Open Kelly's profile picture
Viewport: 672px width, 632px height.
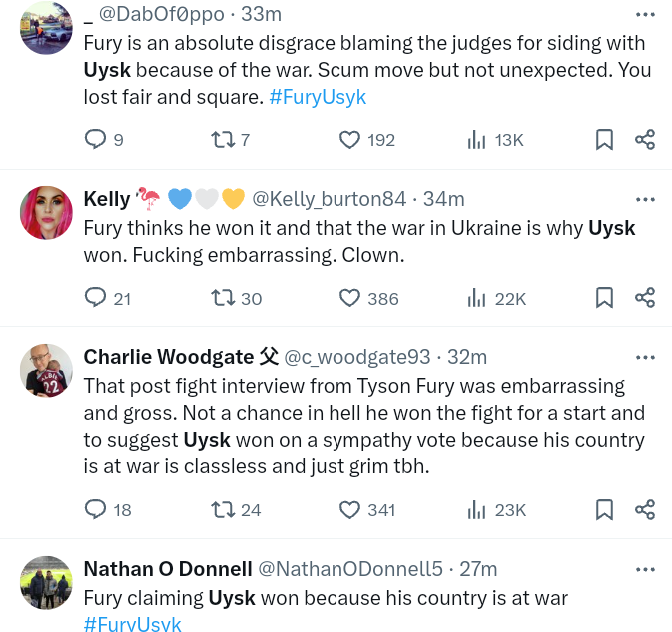click(x=46, y=212)
